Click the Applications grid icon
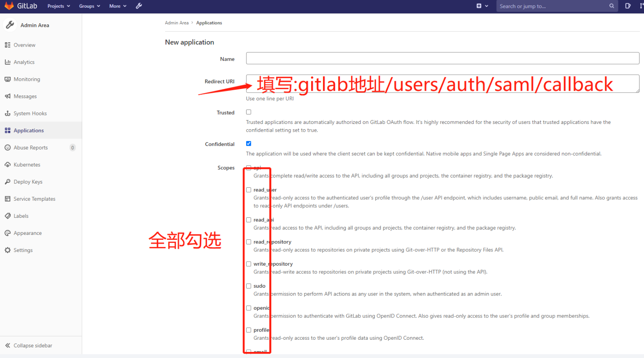Image resolution: width=644 pixels, height=358 pixels. pyautogui.click(x=8, y=130)
